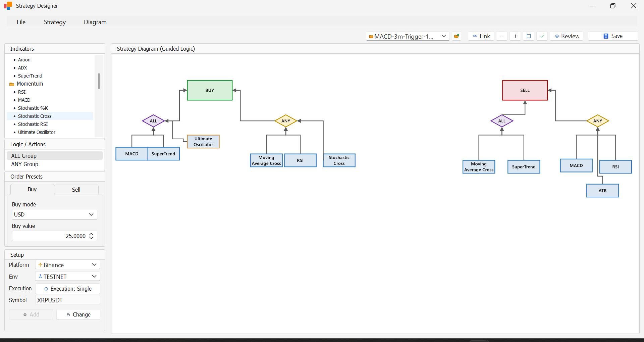Viewport: 644px width, 342px height.
Task: Switch to the Sell order preset tab
Action: [76, 190]
